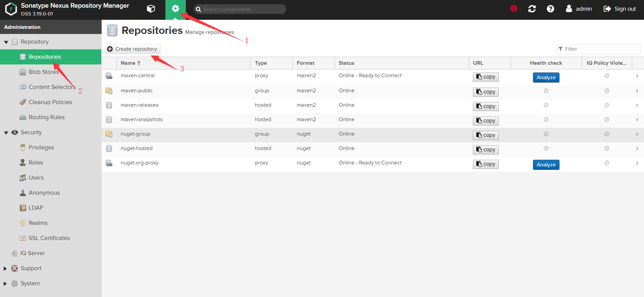Click the Create repository button
This screenshot has width=644, height=297.
click(x=133, y=49)
